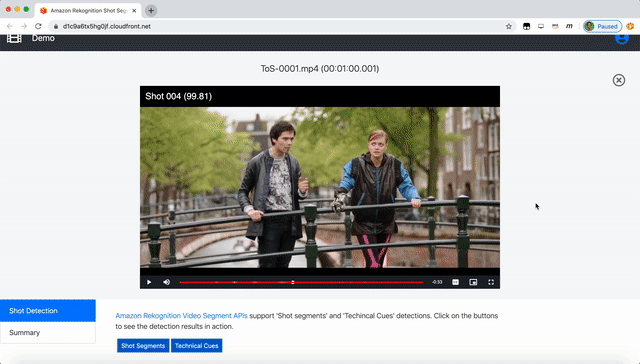This screenshot has height=364, width=640.
Task: Mute the video using the speaker icon
Action: click(167, 282)
